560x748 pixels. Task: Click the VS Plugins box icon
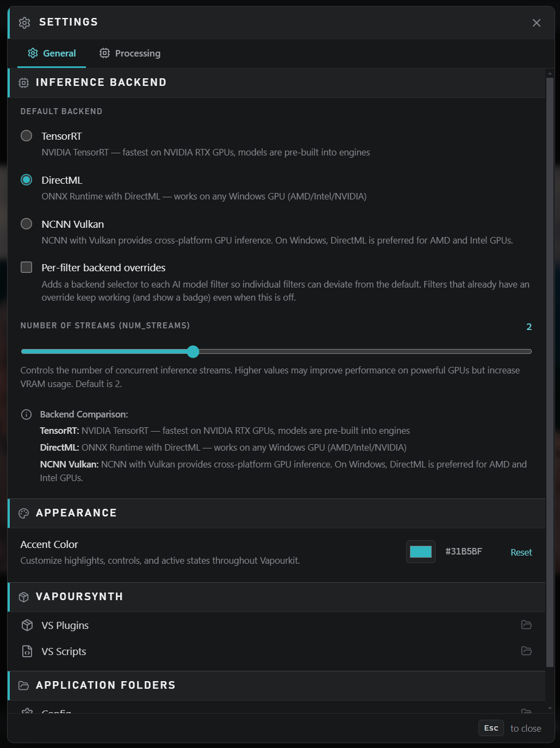click(27, 625)
